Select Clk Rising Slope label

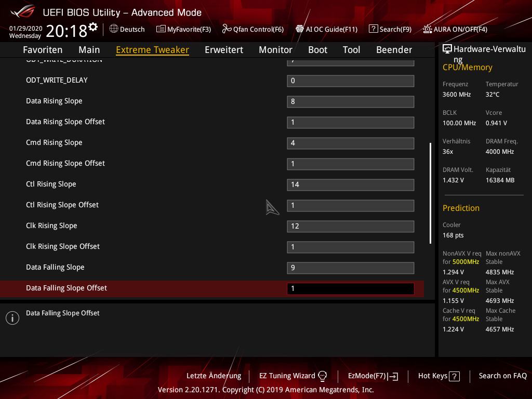pyautogui.click(x=51, y=225)
